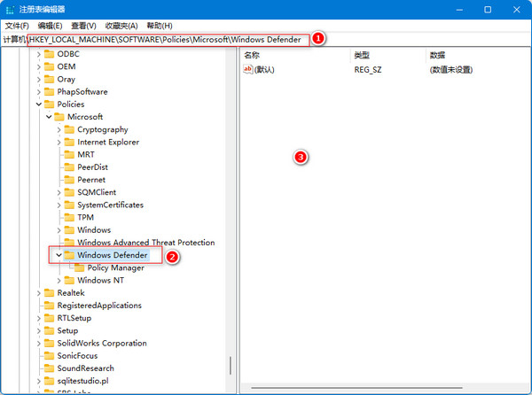Open the 编辑(E) menu
Viewport: 532px width, 395px height.
[x=50, y=26]
